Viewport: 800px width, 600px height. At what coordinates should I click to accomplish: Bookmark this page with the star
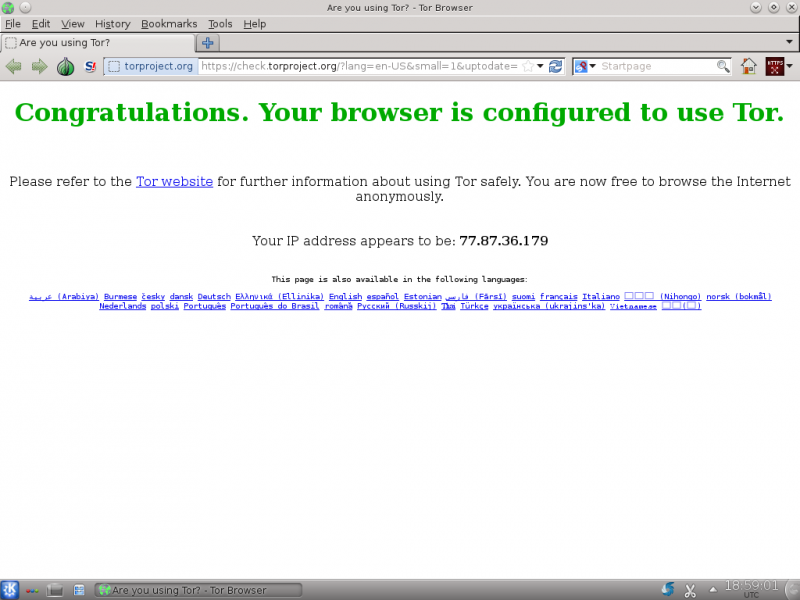coord(529,66)
